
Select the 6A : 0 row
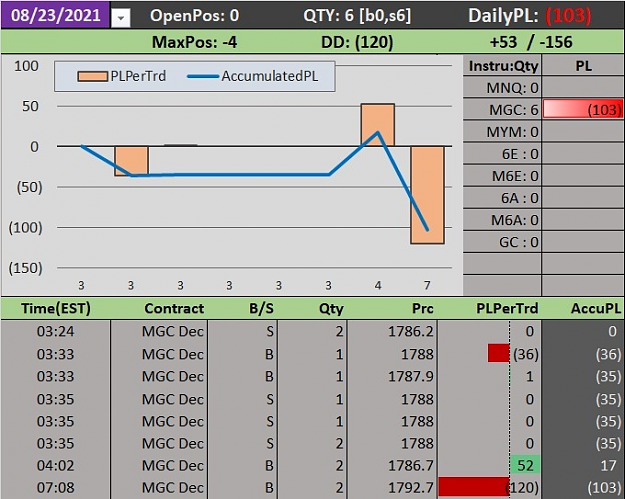503,198
